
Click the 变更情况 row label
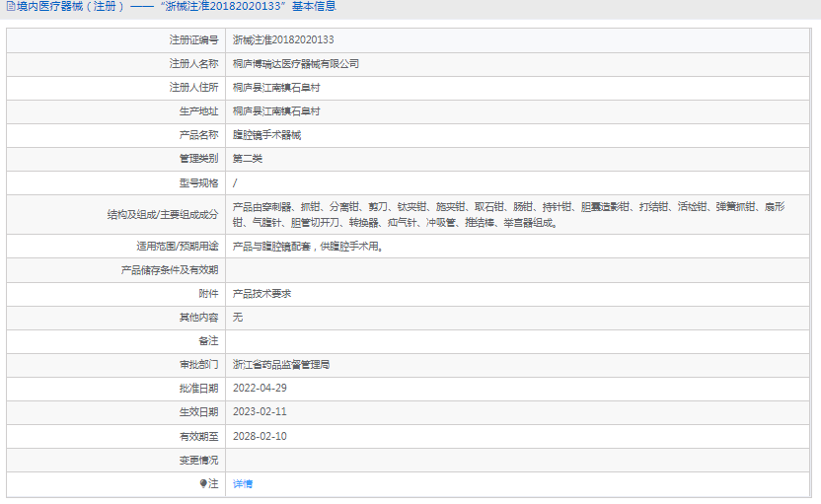pyautogui.click(x=198, y=460)
